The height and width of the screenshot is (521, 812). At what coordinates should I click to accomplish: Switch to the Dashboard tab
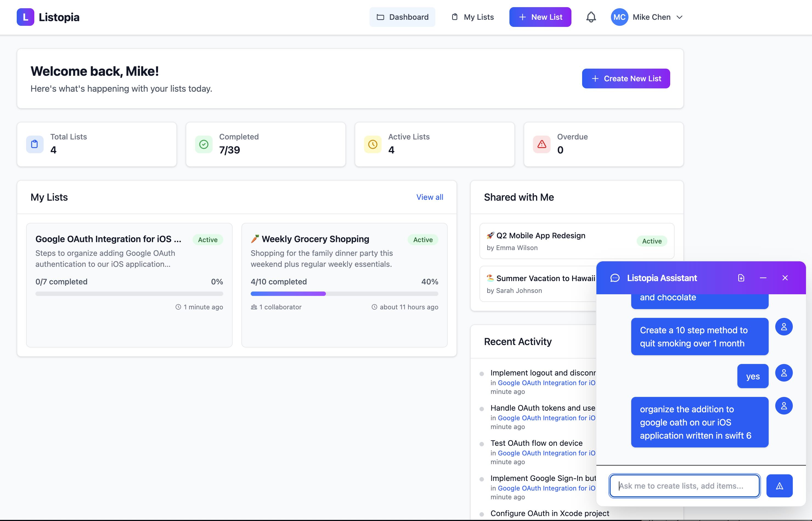[402, 17]
